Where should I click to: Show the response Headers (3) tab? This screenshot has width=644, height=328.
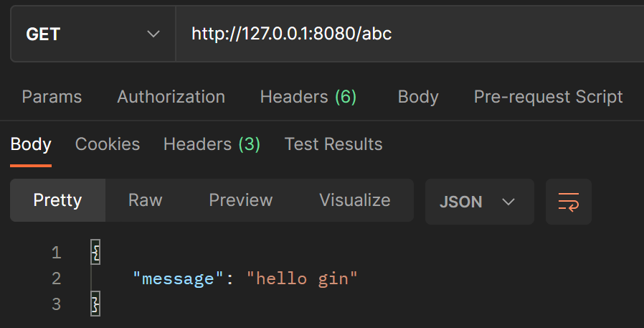(x=212, y=144)
